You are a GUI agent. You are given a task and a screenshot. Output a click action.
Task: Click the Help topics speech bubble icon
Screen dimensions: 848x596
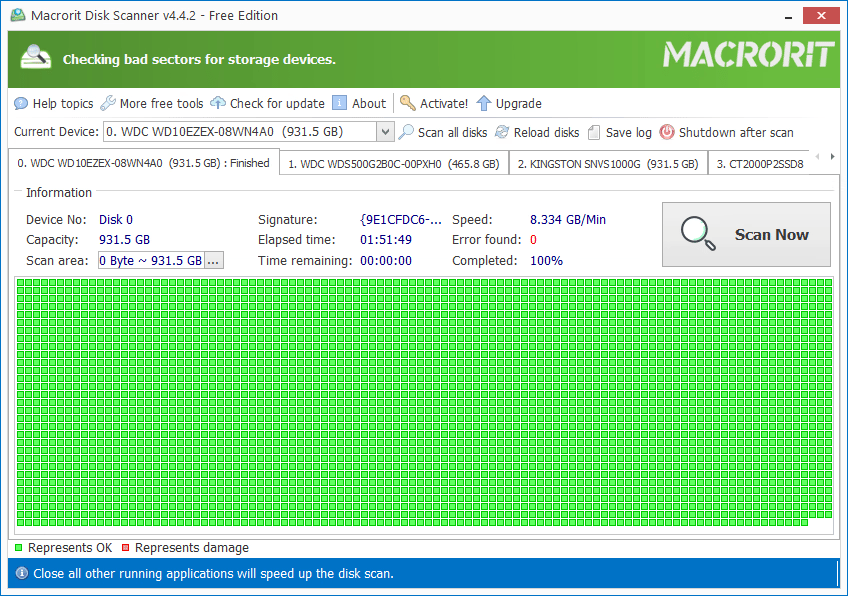pos(21,103)
